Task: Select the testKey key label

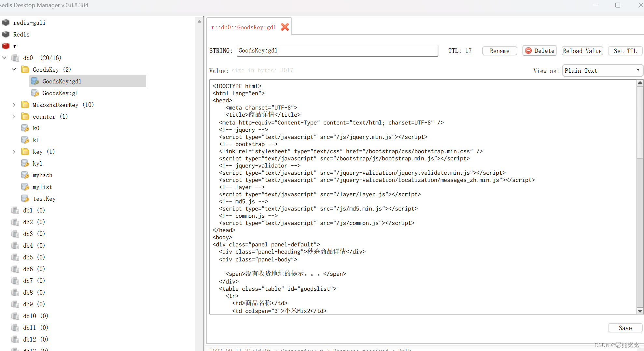Action: click(x=44, y=199)
